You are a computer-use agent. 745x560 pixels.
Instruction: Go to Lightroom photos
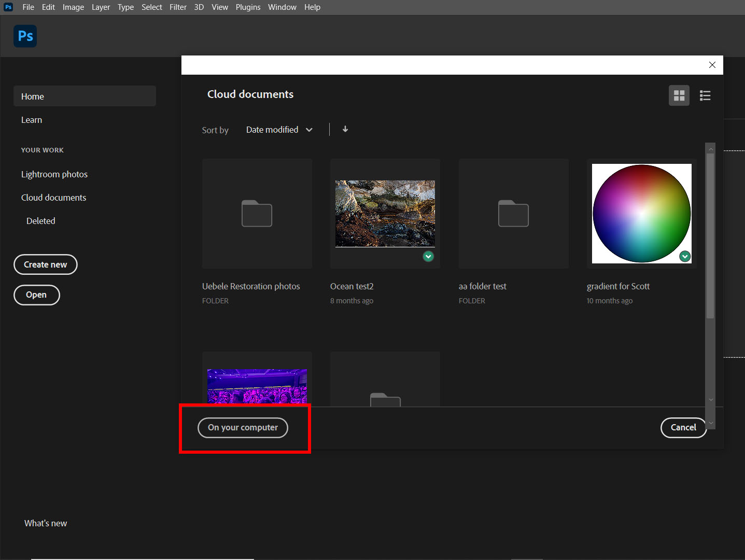pos(54,174)
